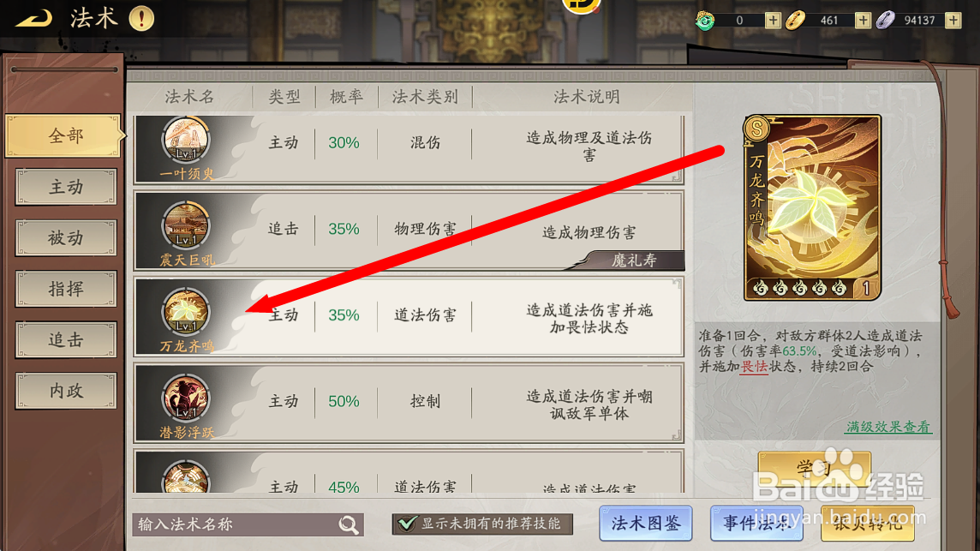Tap the back arrow icon
Viewport: 980px width, 551px height.
point(33,19)
